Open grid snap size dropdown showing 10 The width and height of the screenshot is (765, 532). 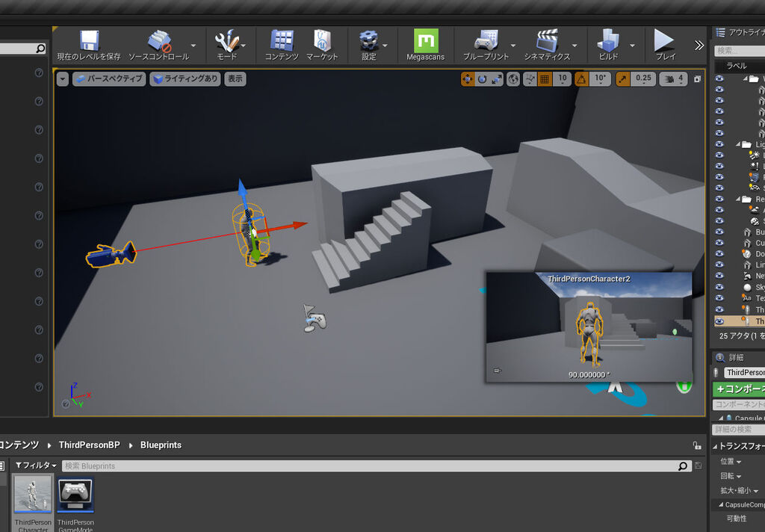click(x=563, y=79)
